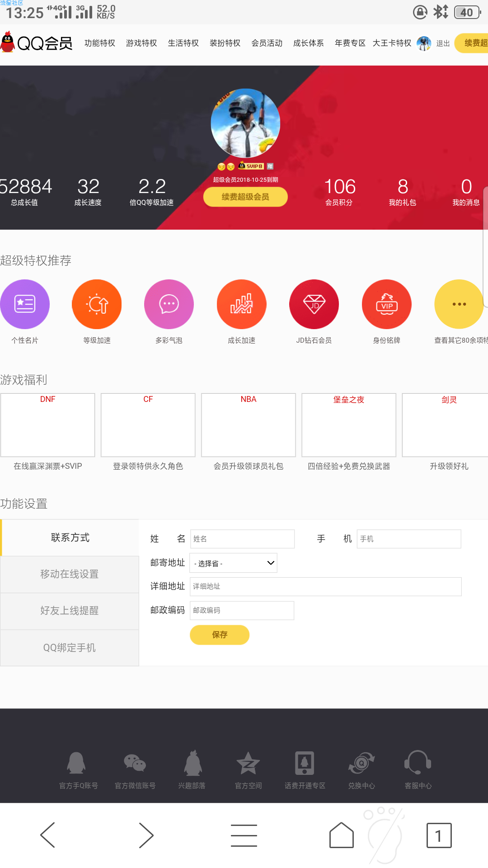Open the 官方手Q账号 penguin icon
The image size is (488, 868).
pyautogui.click(x=76, y=763)
